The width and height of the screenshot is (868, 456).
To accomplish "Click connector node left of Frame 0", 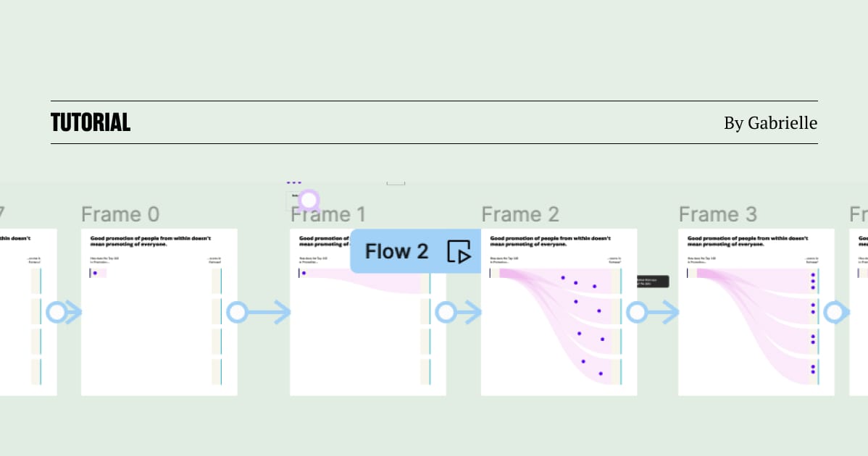I will tap(57, 312).
